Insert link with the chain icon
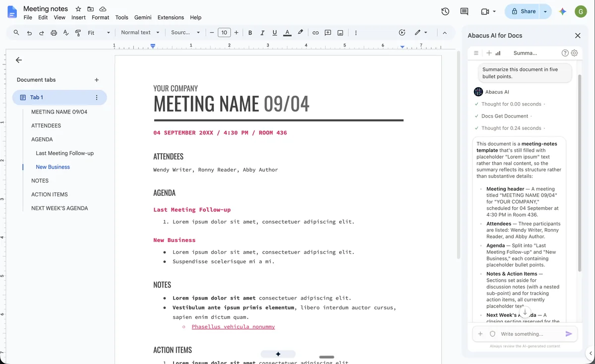Image resolution: width=595 pixels, height=364 pixels. [315, 33]
